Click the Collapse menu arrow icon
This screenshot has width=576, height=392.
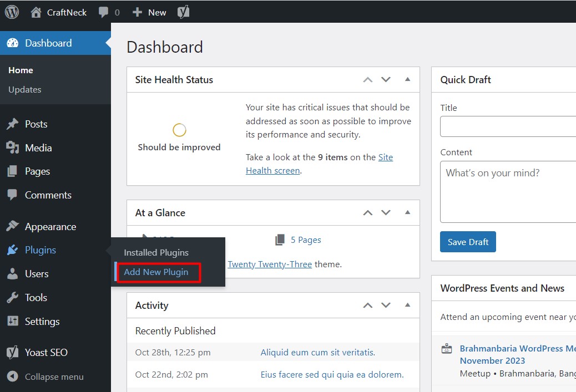(13, 376)
